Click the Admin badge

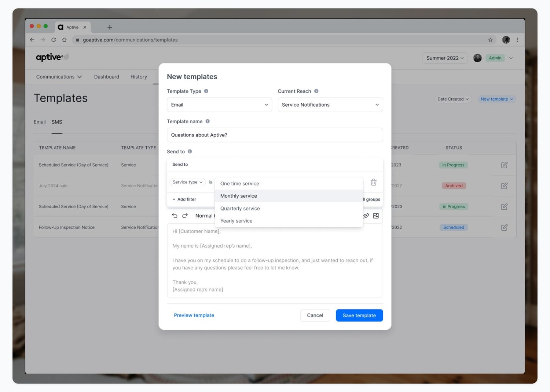[x=495, y=58]
